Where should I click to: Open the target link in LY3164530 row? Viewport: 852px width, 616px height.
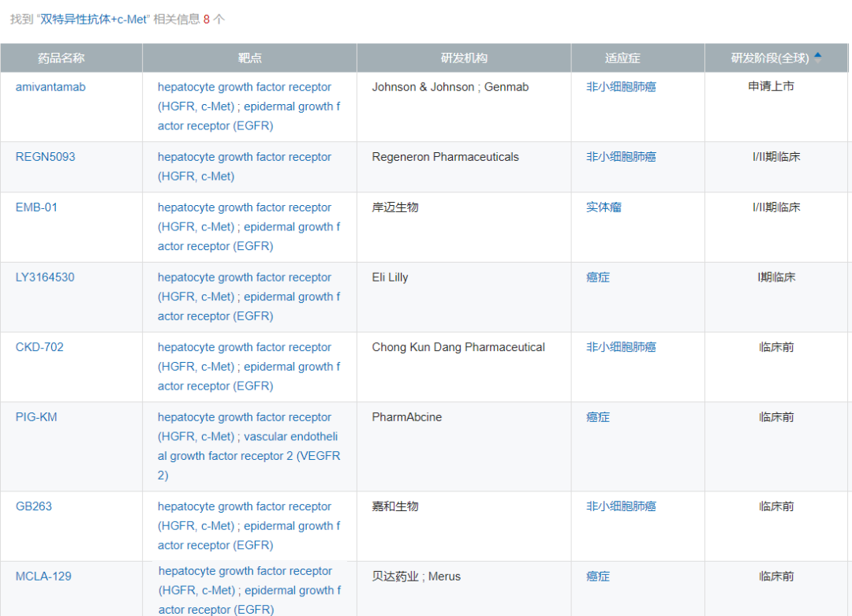(x=248, y=297)
